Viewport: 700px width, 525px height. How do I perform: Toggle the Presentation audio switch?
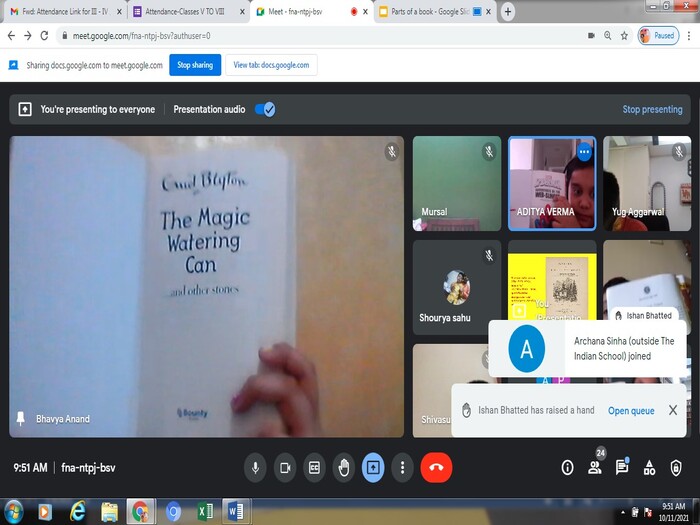coord(265,109)
